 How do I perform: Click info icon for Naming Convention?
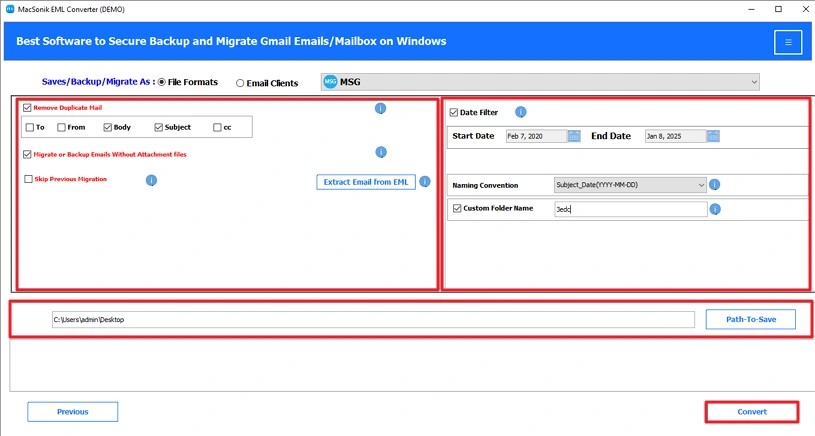point(715,184)
